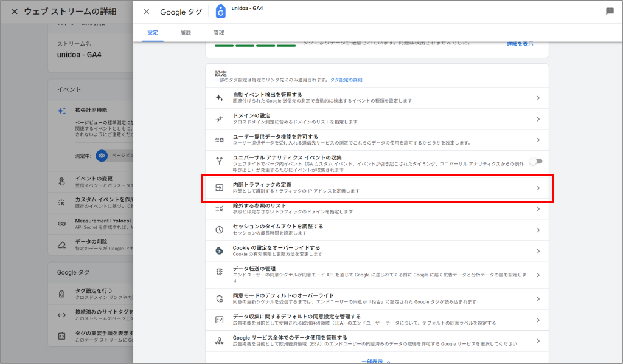Open the 管理 tab
Viewport: 623px width, 364px height.
pos(219,32)
